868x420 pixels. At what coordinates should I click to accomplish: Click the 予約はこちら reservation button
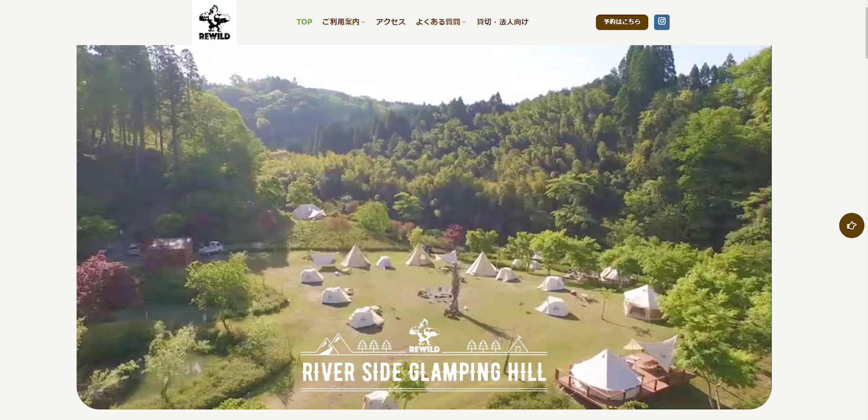coord(622,22)
